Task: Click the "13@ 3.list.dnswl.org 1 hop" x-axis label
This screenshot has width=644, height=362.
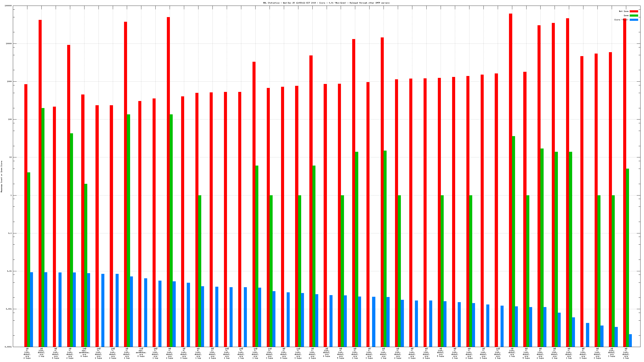Action: coord(255,353)
